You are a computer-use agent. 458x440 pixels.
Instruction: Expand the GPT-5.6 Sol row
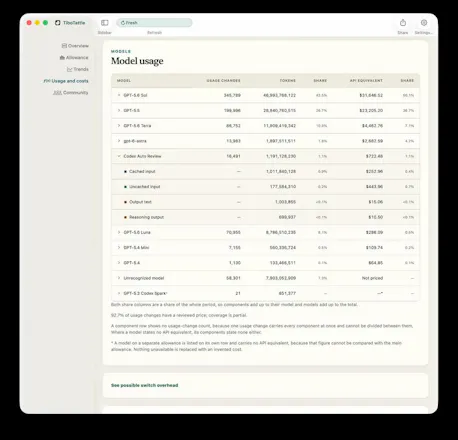pyautogui.click(x=119, y=95)
